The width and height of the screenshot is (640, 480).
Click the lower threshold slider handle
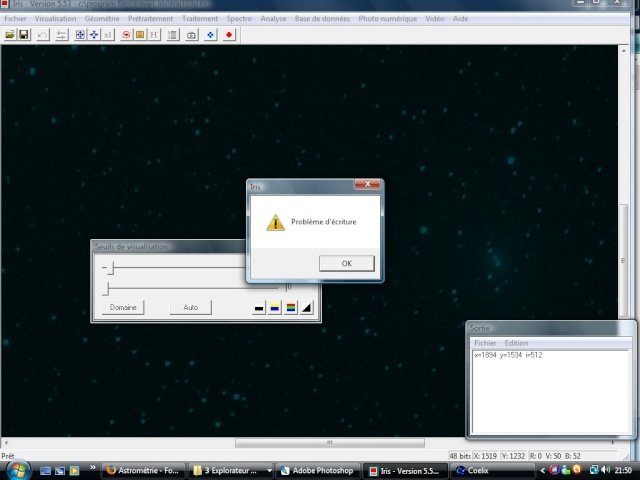pos(107,289)
